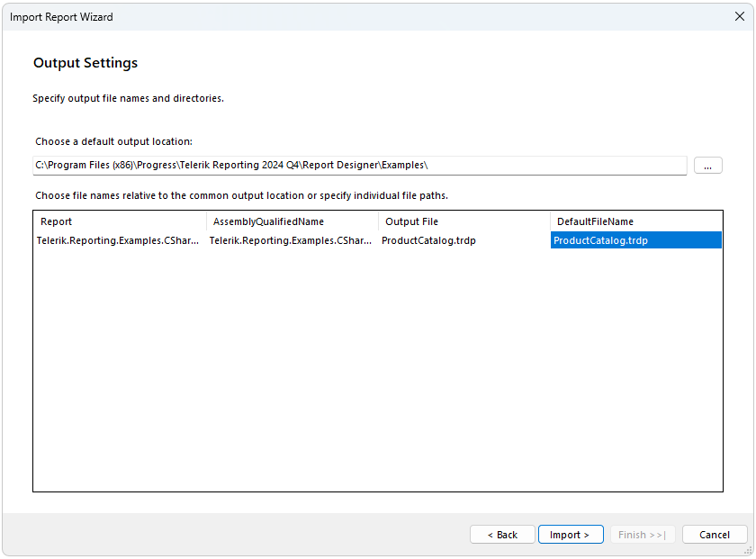756x559 pixels.
Task: Select the highlighted ProductCatalog.trdp DefaultFileName cell
Action: [634, 240]
